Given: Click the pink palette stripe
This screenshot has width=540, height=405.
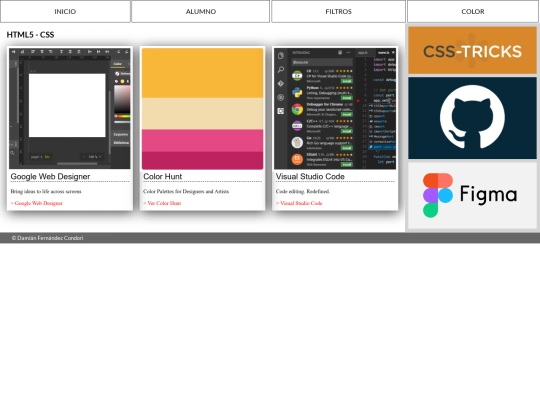Looking at the screenshot, I should click(x=202, y=141).
